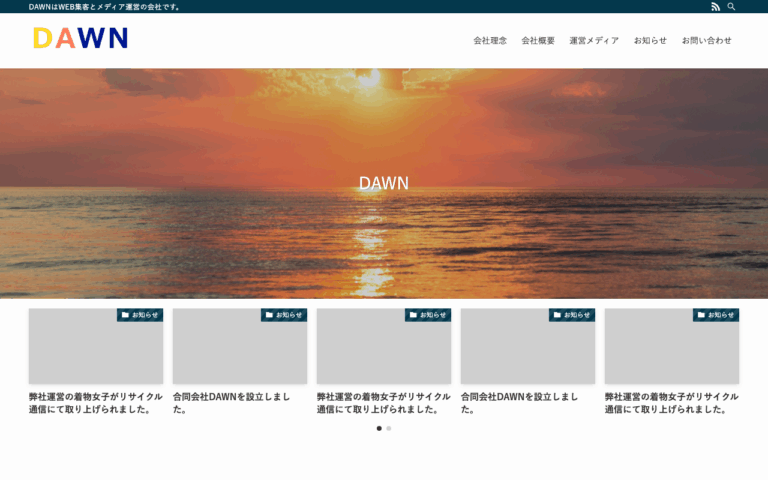Select the first carousel pagination dot

point(379,429)
